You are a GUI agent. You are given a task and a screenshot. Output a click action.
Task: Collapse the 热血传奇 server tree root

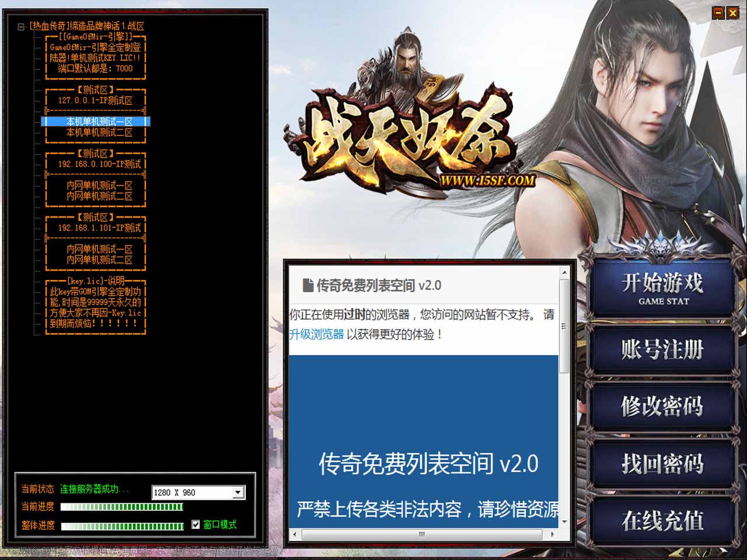tap(21, 26)
